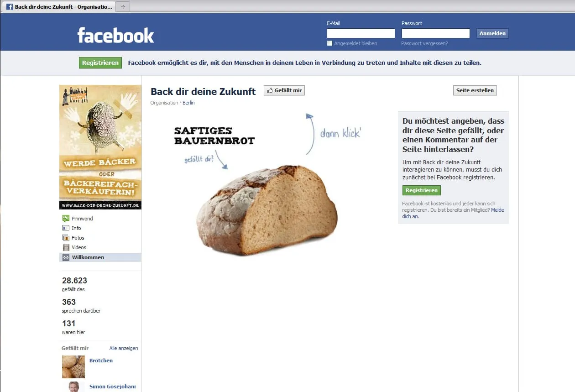Click the Gefällt mir thumbs-up button

[x=284, y=90]
